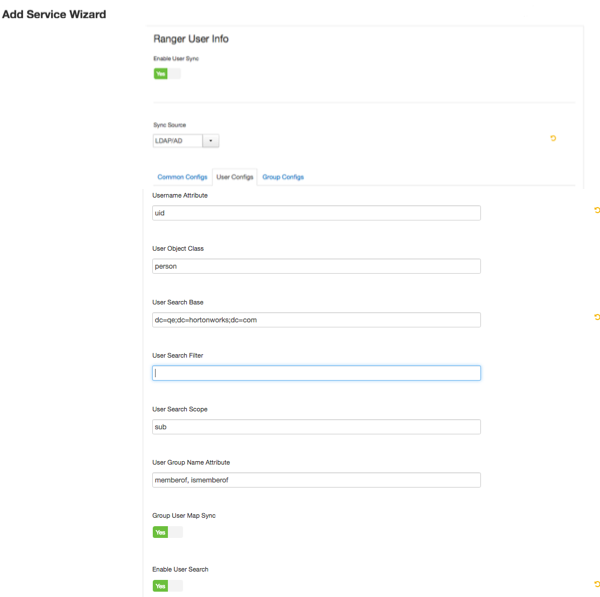Click the User Search Base field
The width and height of the screenshot is (600, 597).
[x=316, y=320]
